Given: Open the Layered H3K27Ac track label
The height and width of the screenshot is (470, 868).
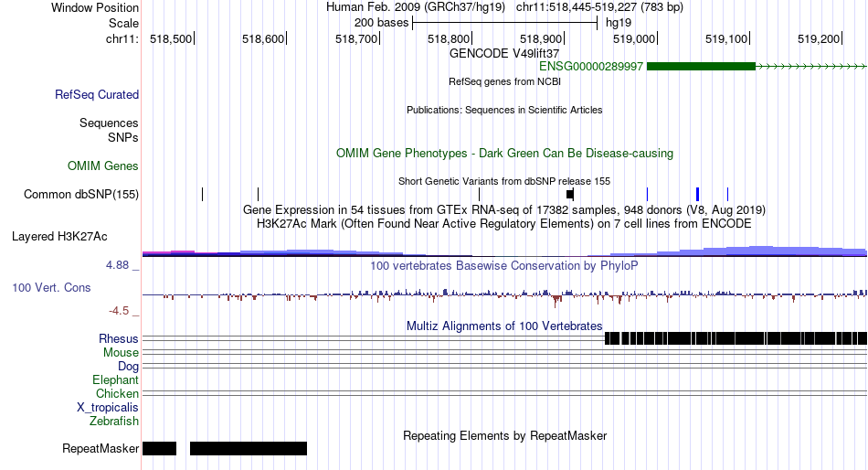Looking at the screenshot, I should (x=59, y=237).
